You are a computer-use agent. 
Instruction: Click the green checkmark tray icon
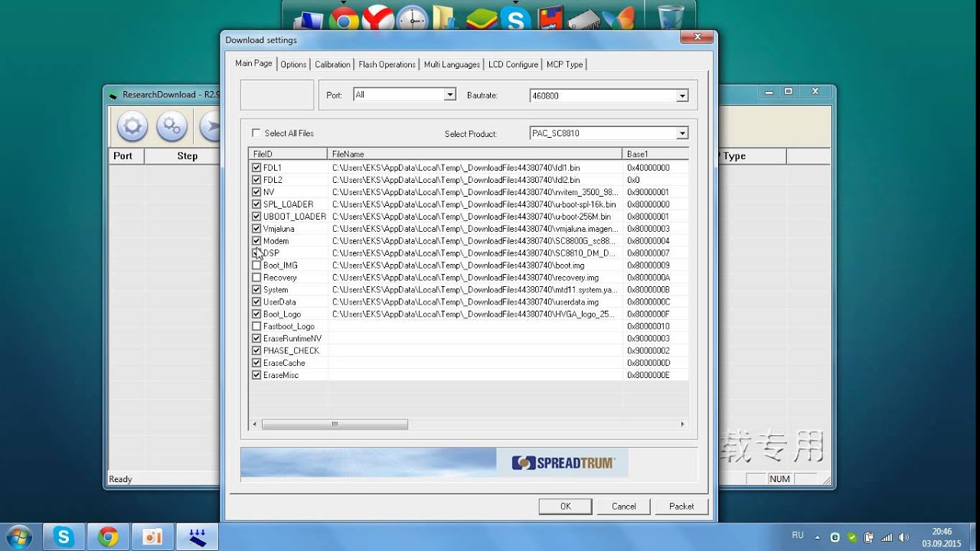pos(852,537)
